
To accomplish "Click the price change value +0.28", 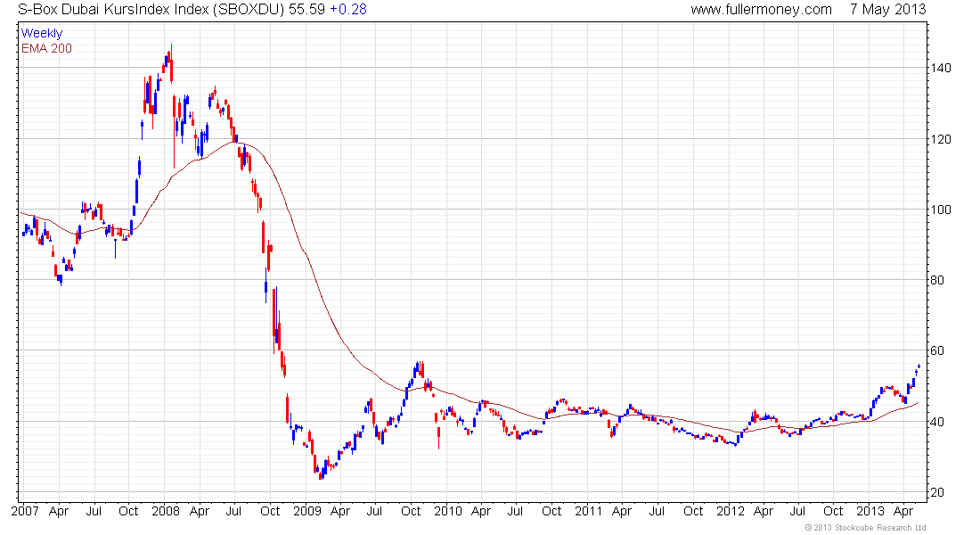I will [x=348, y=10].
